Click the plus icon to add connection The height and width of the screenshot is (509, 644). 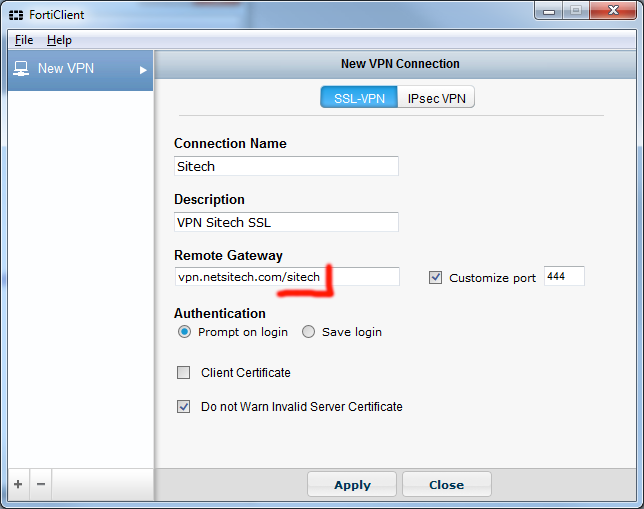click(x=18, y=484)
